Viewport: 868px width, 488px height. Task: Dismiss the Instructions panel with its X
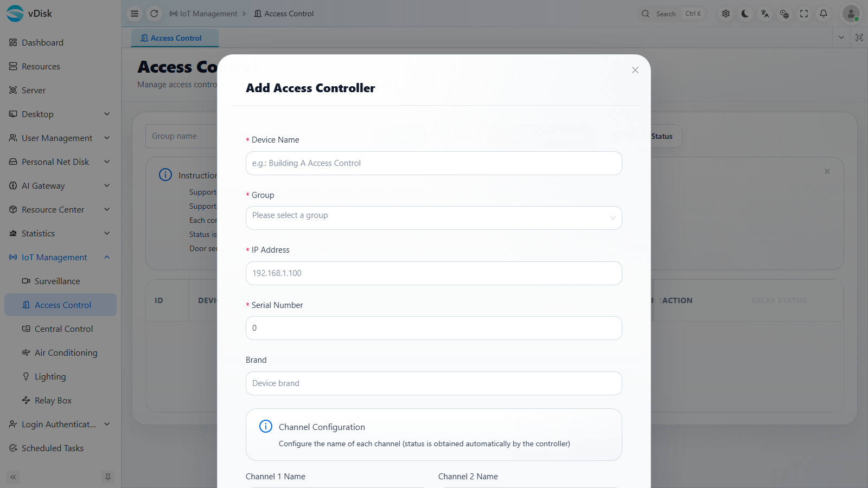(x=827, y=171)
